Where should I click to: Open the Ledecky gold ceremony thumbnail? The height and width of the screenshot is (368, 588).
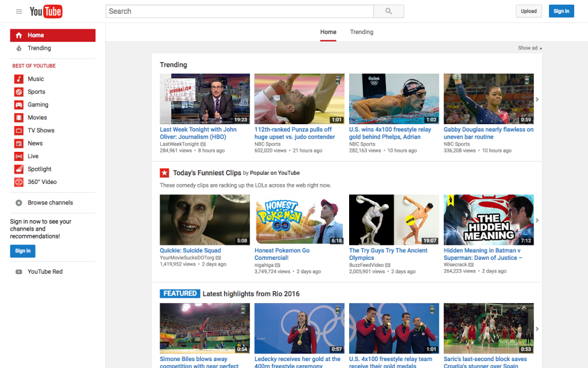(299, 328)
